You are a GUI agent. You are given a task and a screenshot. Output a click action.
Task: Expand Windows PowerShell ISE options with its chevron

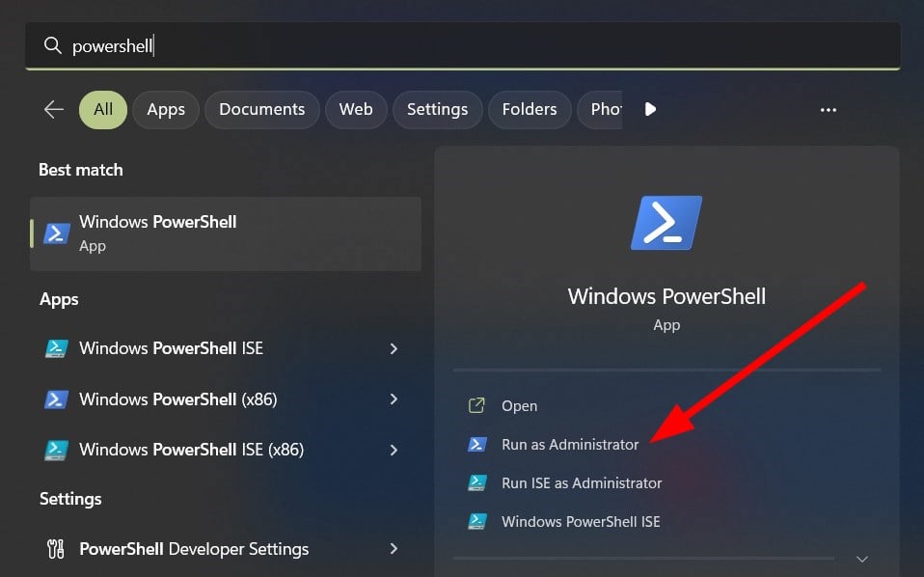pyautogui.click(x=394, y=348)
